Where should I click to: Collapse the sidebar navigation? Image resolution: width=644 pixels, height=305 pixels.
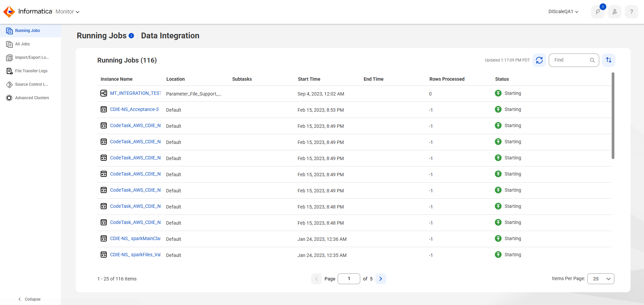29,299
